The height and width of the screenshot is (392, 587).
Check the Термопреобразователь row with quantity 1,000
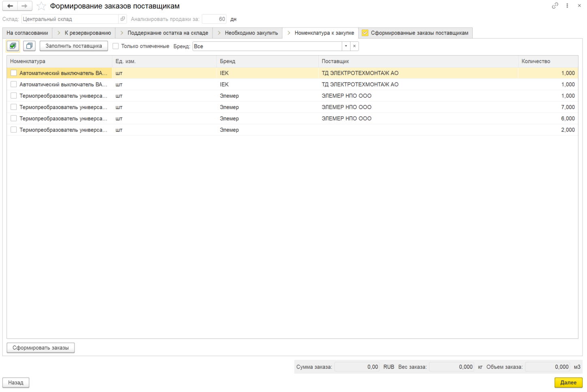coord(14,96)
